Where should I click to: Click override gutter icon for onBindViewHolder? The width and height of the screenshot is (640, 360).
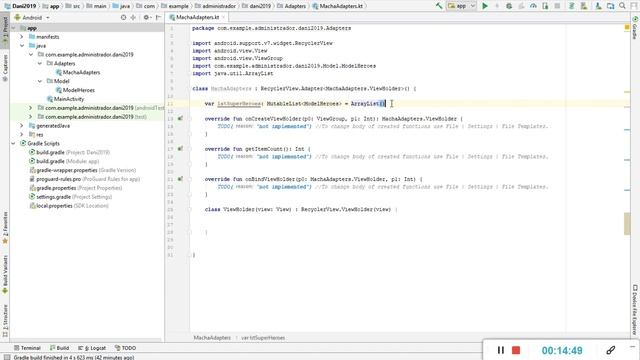[x=180, y=179]
